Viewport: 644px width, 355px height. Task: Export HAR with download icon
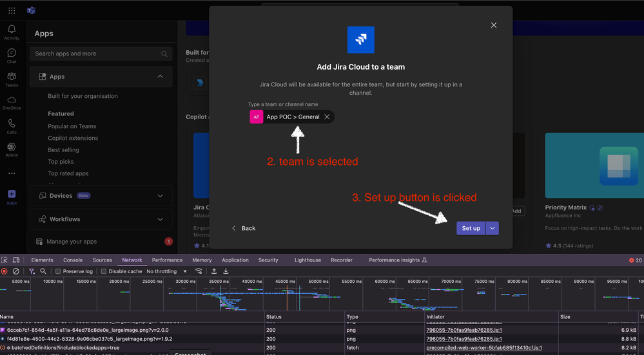tap(226, 271)
